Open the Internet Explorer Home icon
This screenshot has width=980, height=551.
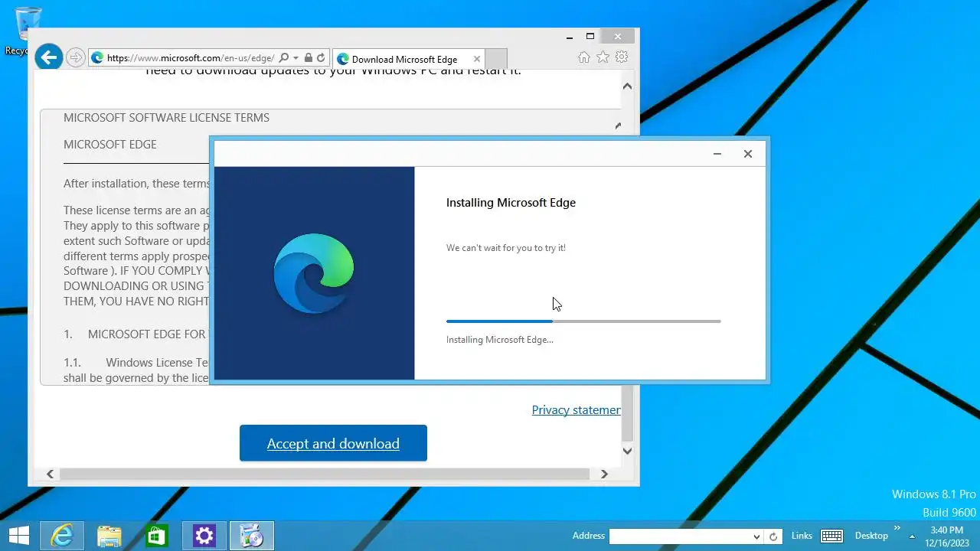click(x=584, y=57)
